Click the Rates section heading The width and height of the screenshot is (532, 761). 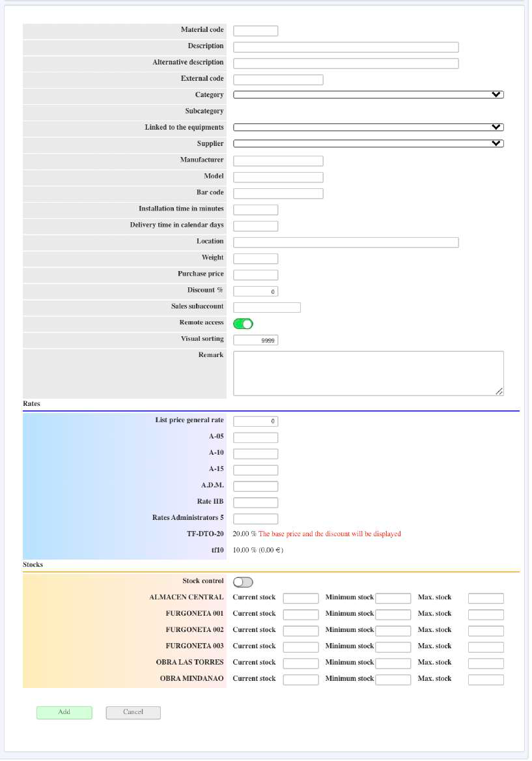(31, 404)
